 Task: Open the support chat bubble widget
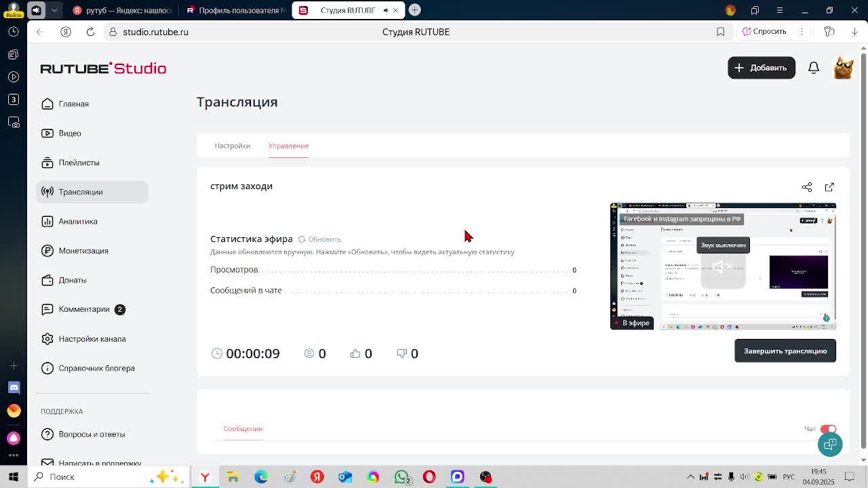[830, 444]
